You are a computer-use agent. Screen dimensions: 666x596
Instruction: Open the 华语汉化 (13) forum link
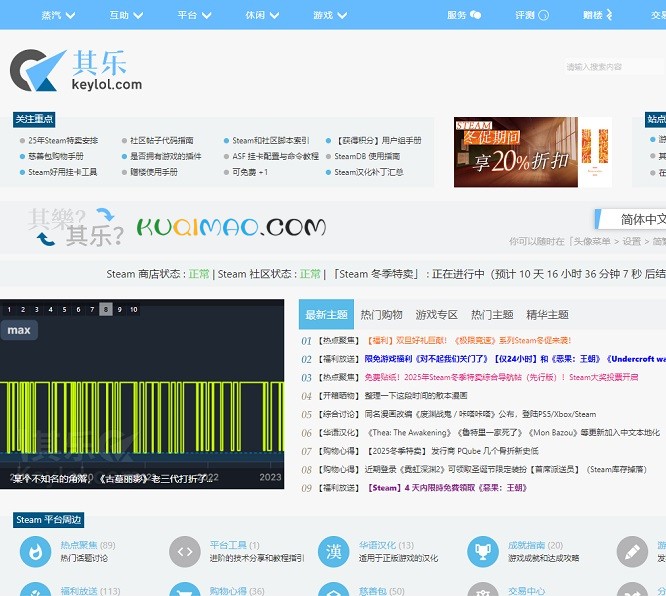tap(386, 545)
